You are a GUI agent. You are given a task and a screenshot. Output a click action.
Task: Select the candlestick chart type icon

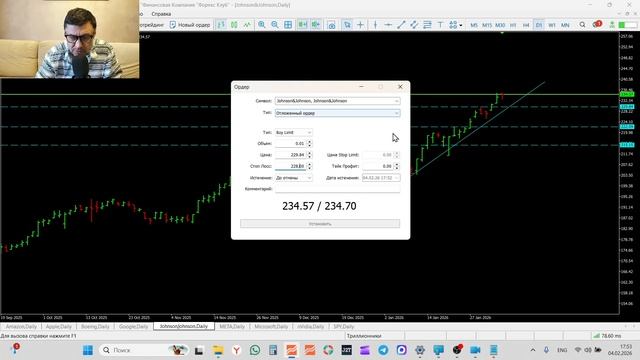(234, 25)
